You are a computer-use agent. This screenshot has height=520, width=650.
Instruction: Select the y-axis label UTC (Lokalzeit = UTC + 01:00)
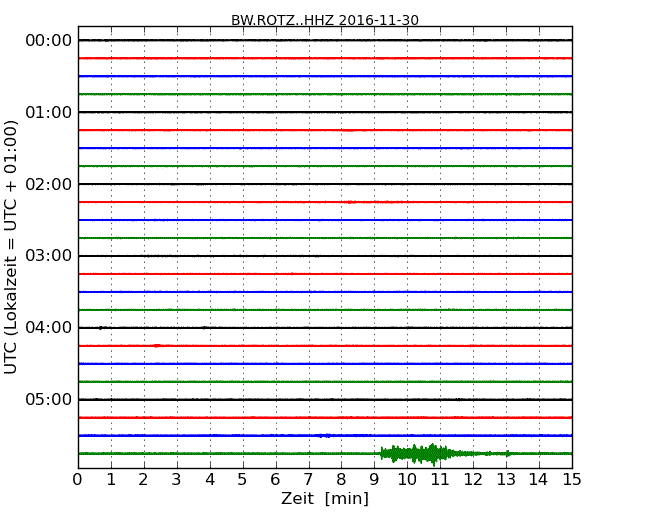[x=11, y=248]
